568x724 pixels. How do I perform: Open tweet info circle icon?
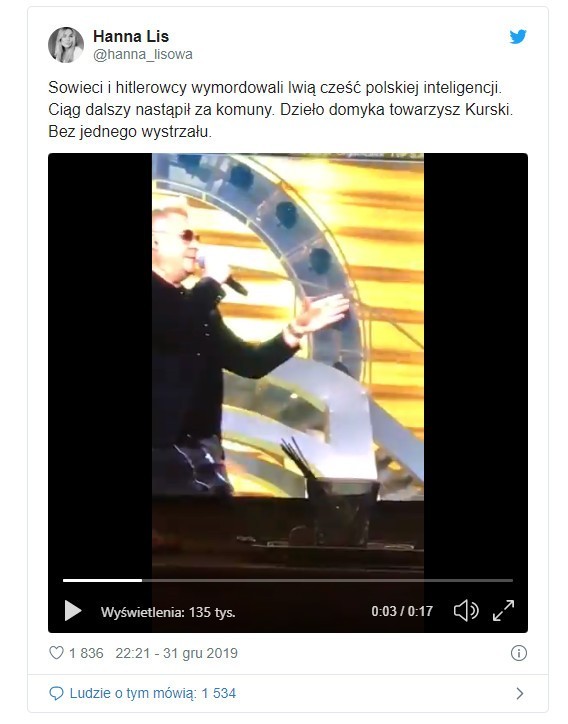[x=519, y=653]
